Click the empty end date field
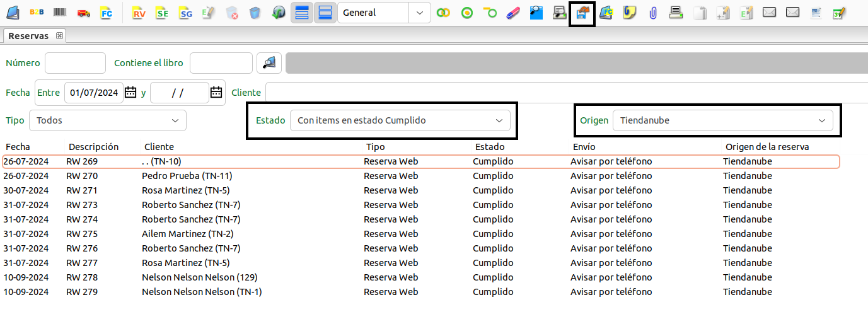 click(180, 93)
